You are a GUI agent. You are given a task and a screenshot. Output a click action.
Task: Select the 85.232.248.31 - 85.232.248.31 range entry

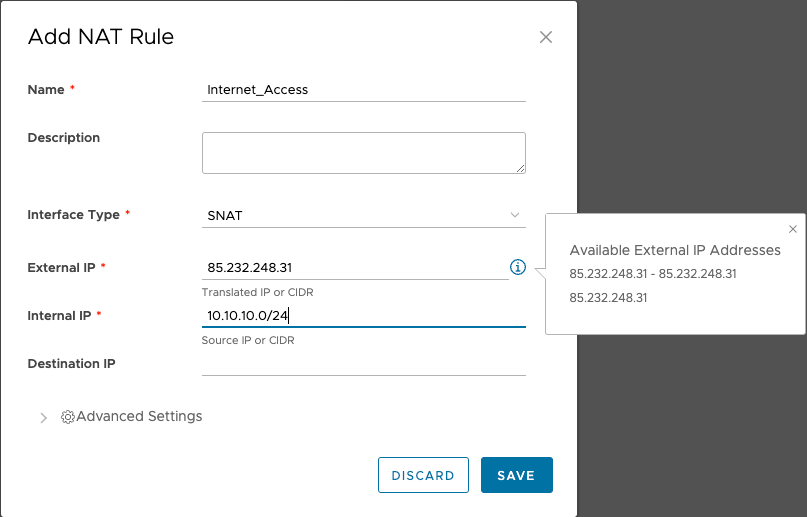[653, 274]
